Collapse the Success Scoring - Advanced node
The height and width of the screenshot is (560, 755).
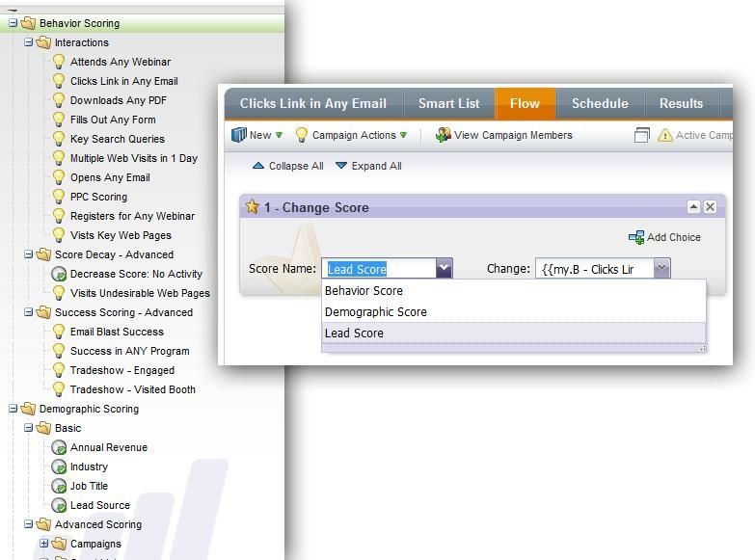pos(28,312)
